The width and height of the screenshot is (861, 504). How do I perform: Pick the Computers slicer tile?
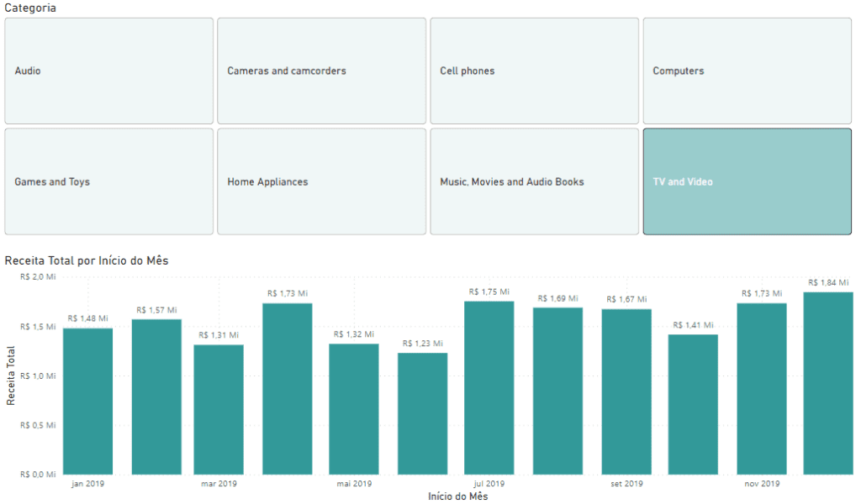pos(747,71)
